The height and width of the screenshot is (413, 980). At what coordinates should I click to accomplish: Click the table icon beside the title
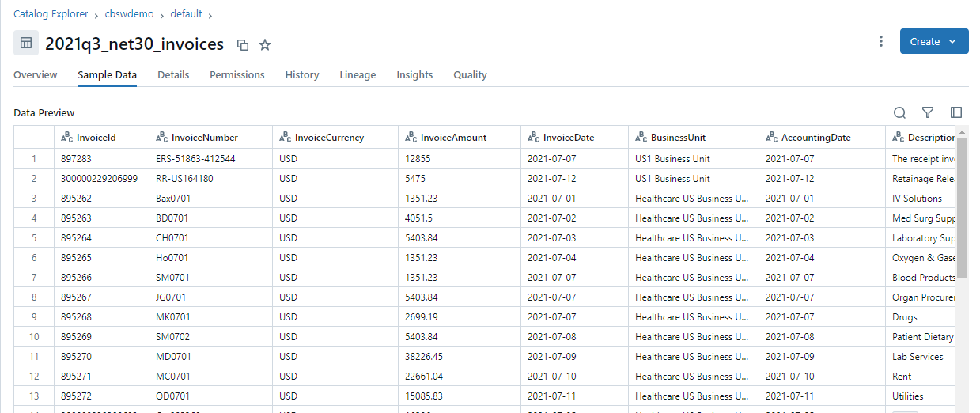click(26, 44)
